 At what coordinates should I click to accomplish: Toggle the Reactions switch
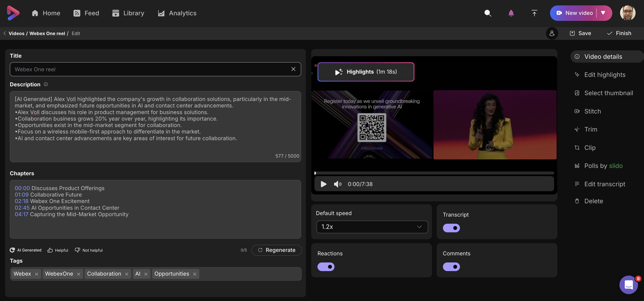click(326, 267)
